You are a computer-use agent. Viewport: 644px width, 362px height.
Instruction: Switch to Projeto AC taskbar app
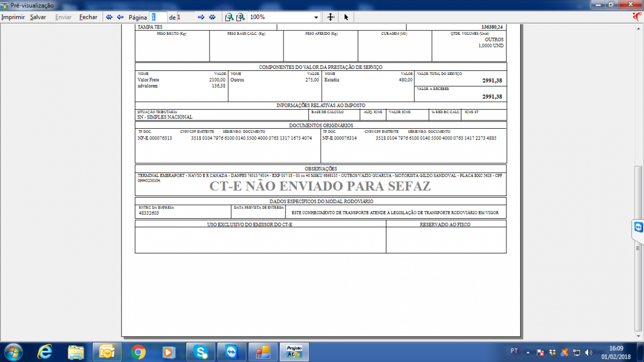click(294, 352)
